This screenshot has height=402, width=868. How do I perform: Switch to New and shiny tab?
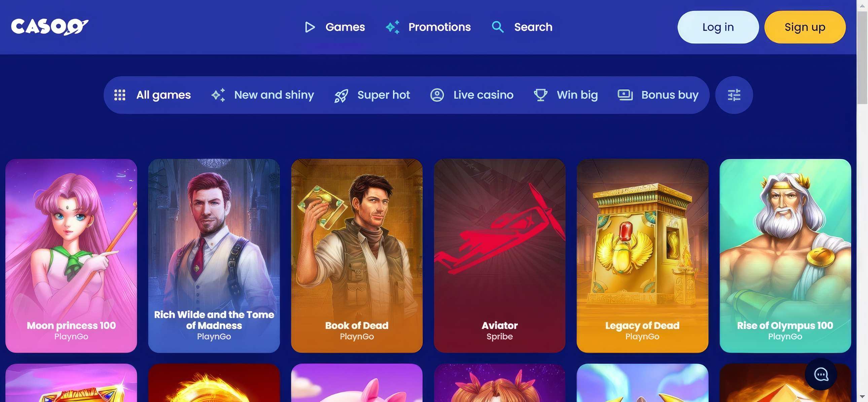tap(262, 95)
